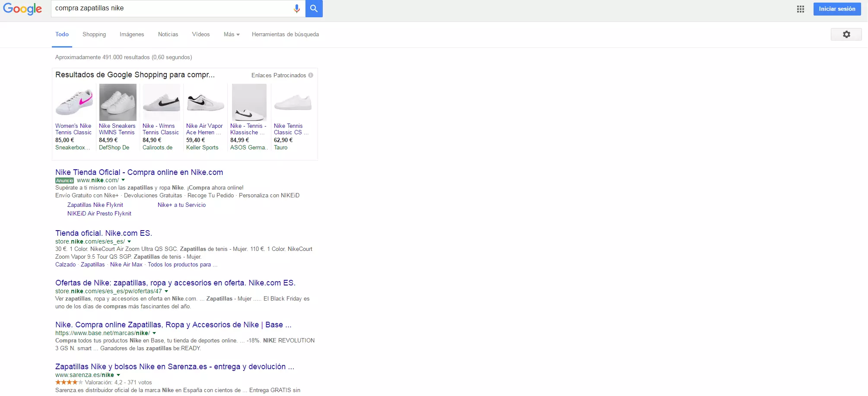Expand base.net/marcas/nike URL arrow

154,333
